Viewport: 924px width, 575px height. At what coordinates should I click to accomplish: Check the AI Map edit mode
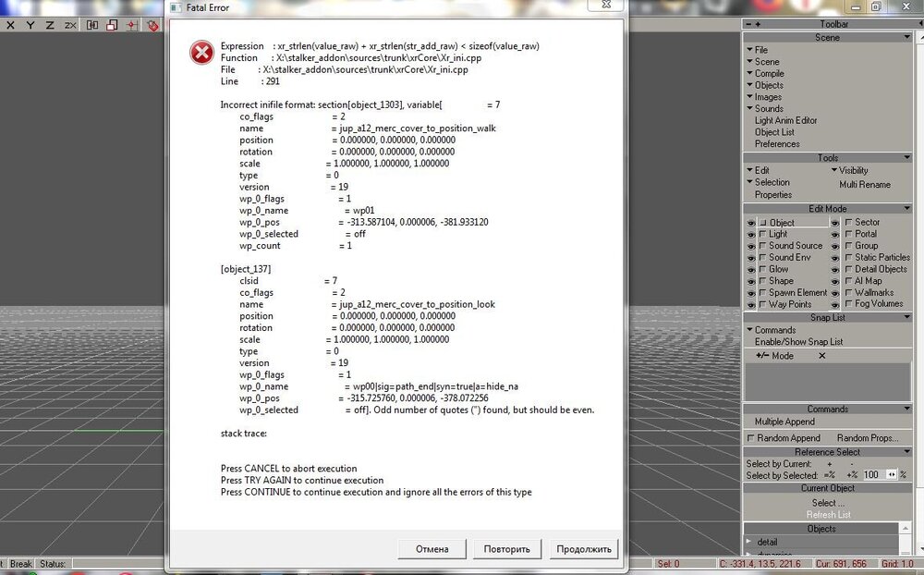coord(849,281)
